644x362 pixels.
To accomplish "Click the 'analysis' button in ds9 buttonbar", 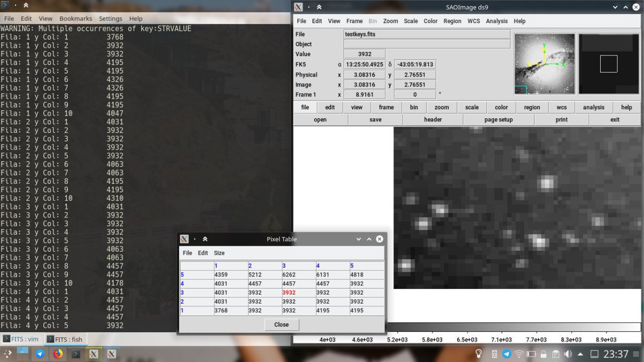I will click(594, 107).
